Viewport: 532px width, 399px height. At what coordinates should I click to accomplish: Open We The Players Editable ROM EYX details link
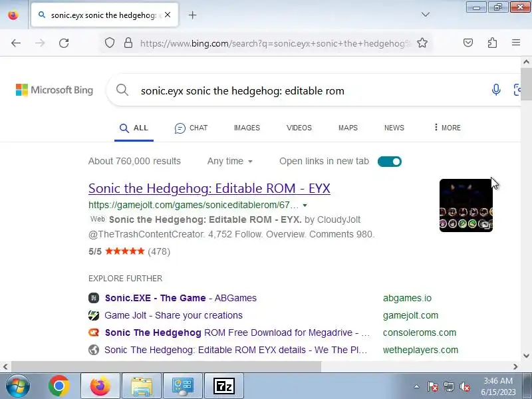236,350
